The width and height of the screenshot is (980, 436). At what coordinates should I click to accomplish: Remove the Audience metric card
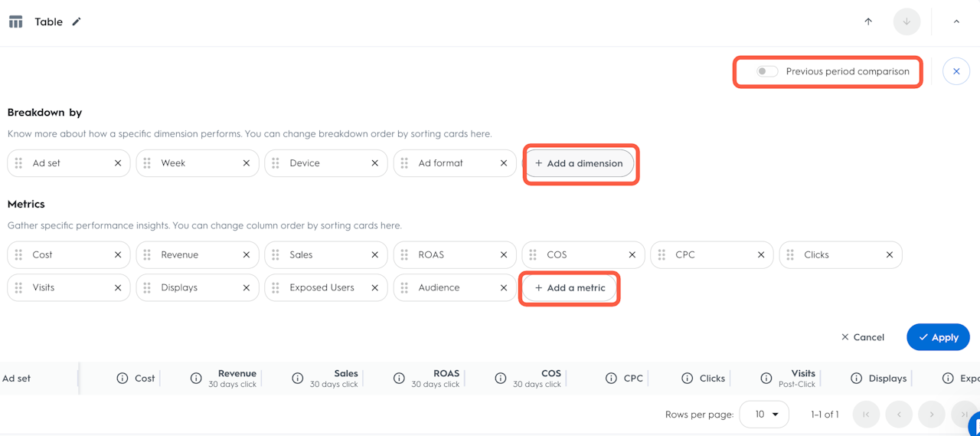pos(504,288)
